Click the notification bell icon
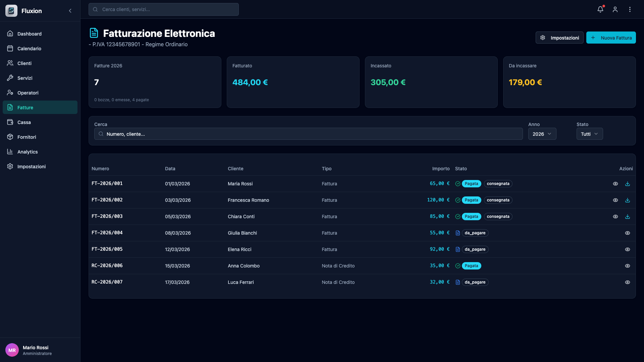Viewport: 644px width, 362px height. click(600, 9)
